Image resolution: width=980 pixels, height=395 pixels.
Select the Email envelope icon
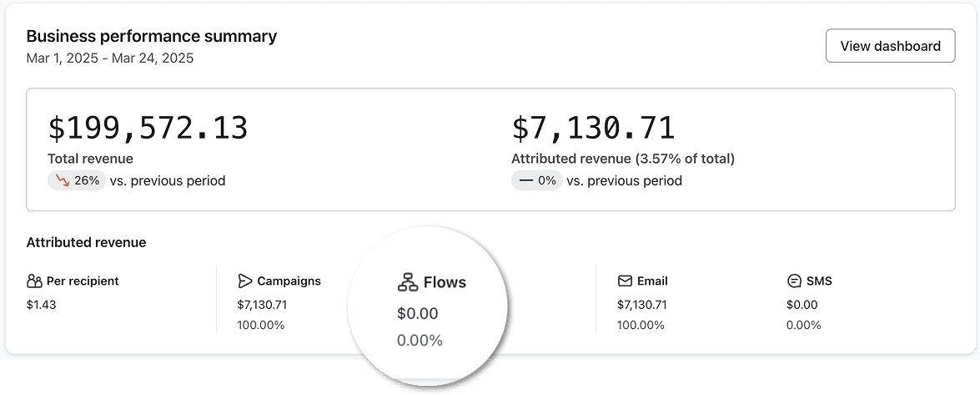(x=625, y=281)
